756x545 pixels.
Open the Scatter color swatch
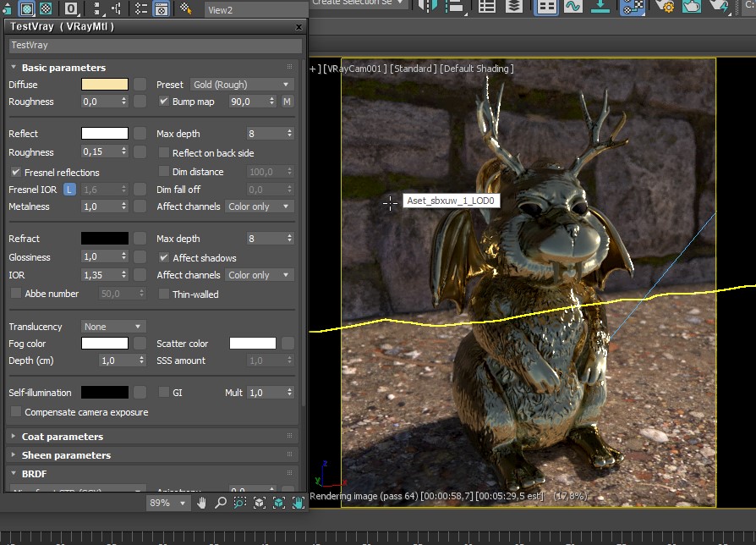(x=253, y=344)
